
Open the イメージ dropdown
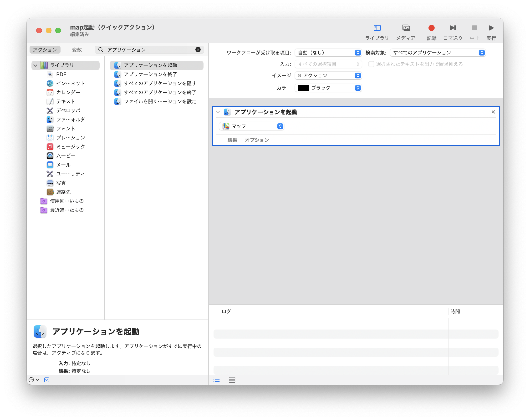pyautogui.click(x=328, y=75)
